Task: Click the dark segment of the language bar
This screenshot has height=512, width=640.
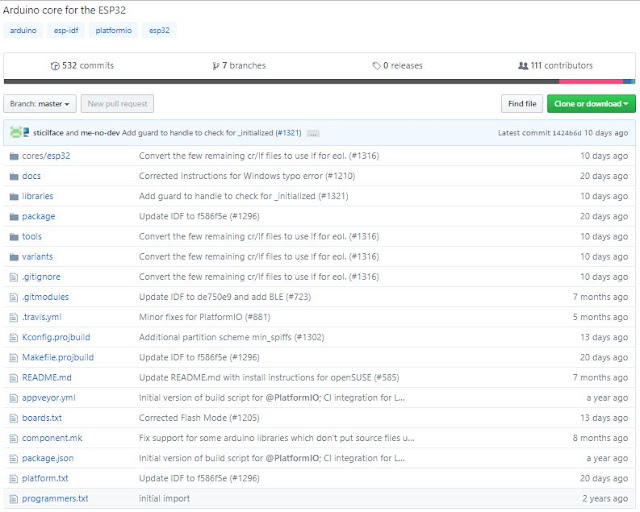Action: [x=281, y=82]
